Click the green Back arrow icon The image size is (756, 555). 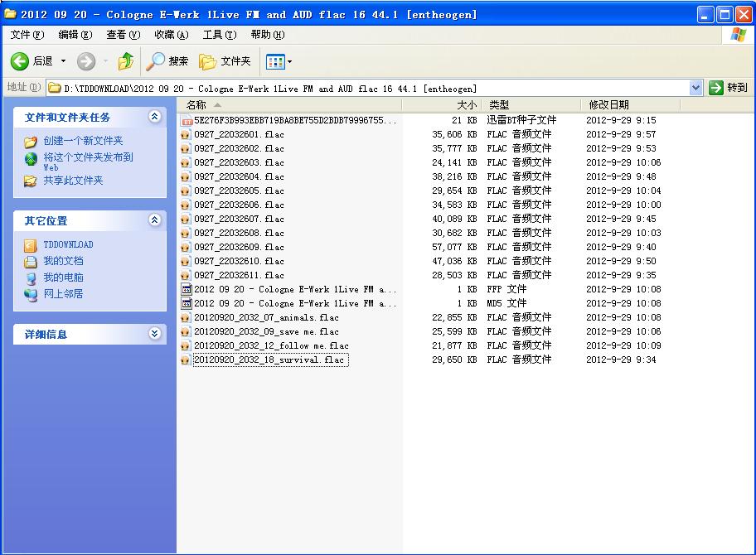pos(20,61)
